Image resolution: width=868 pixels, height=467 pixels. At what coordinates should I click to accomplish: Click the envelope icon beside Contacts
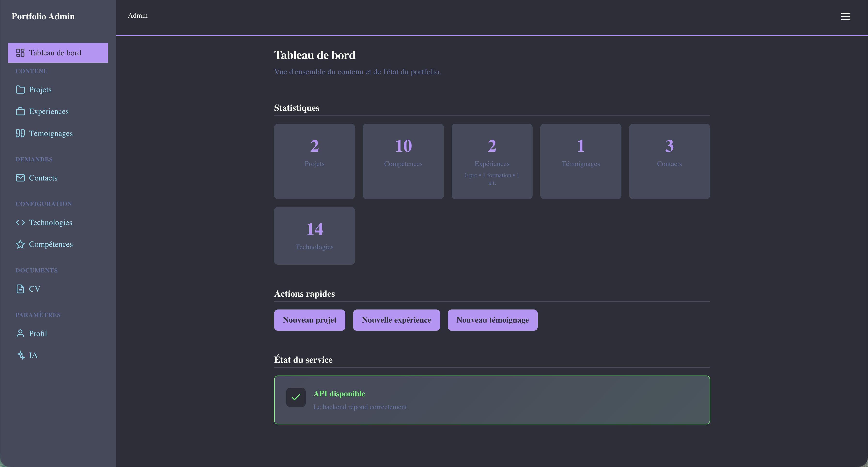click(x=20, y=178)
